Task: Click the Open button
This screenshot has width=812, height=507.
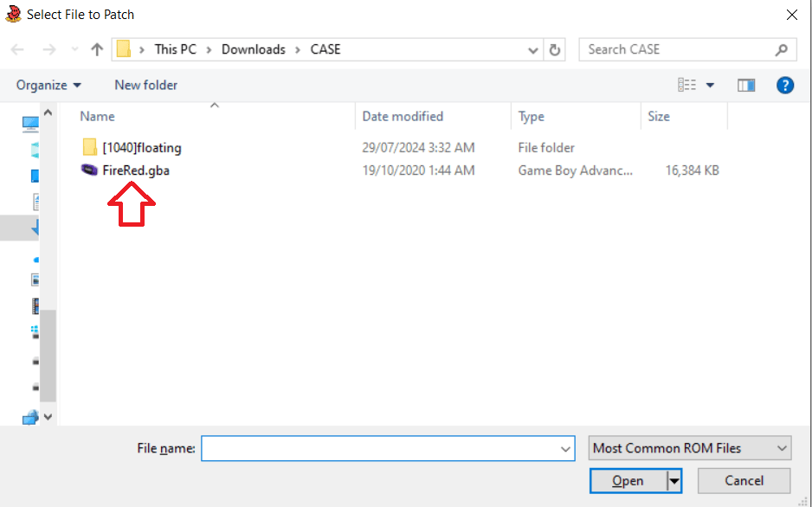Action: pyautogui.click(x=629, y=480)
